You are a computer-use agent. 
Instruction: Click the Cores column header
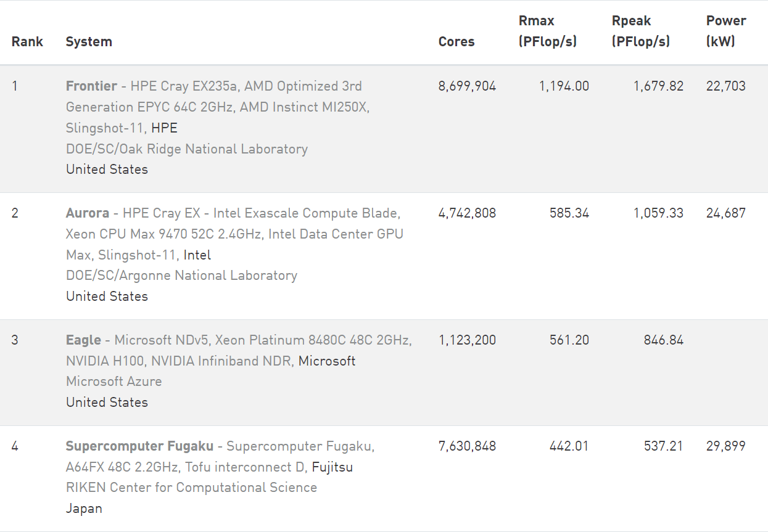click(x=456, y=41)
